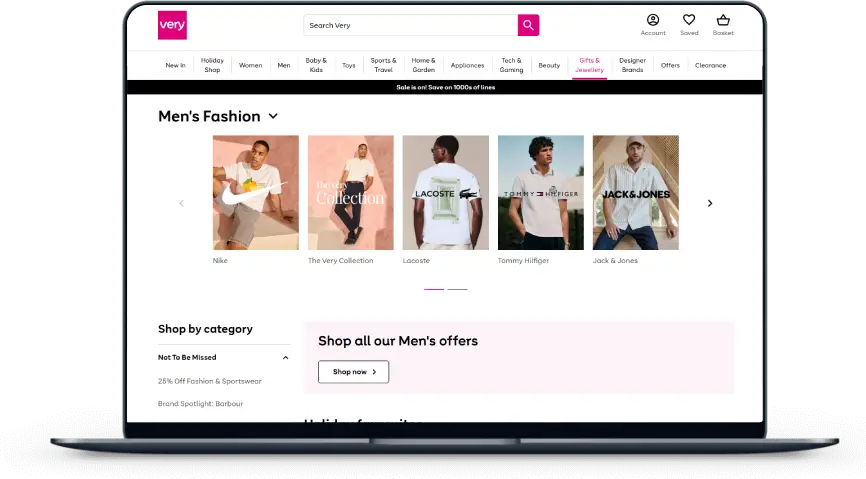
Task: Click the Tommy Hilfiger caption link
Action: 524,261
